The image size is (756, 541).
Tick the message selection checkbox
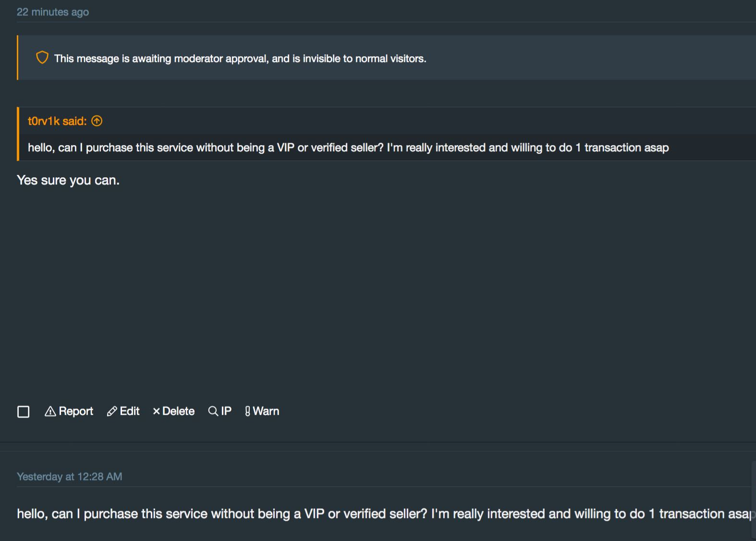point(23,412)
